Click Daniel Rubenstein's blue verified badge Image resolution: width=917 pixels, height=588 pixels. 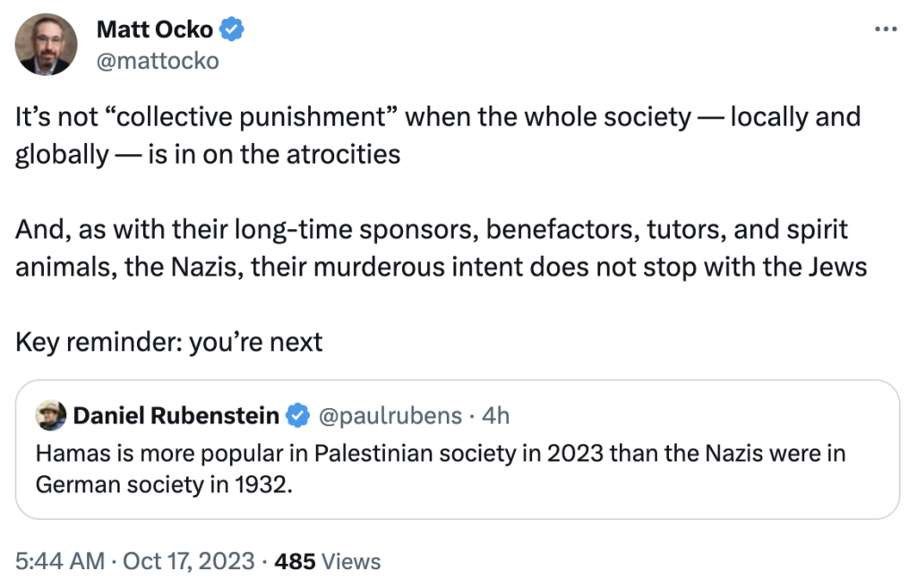click(x=297, y=415)
